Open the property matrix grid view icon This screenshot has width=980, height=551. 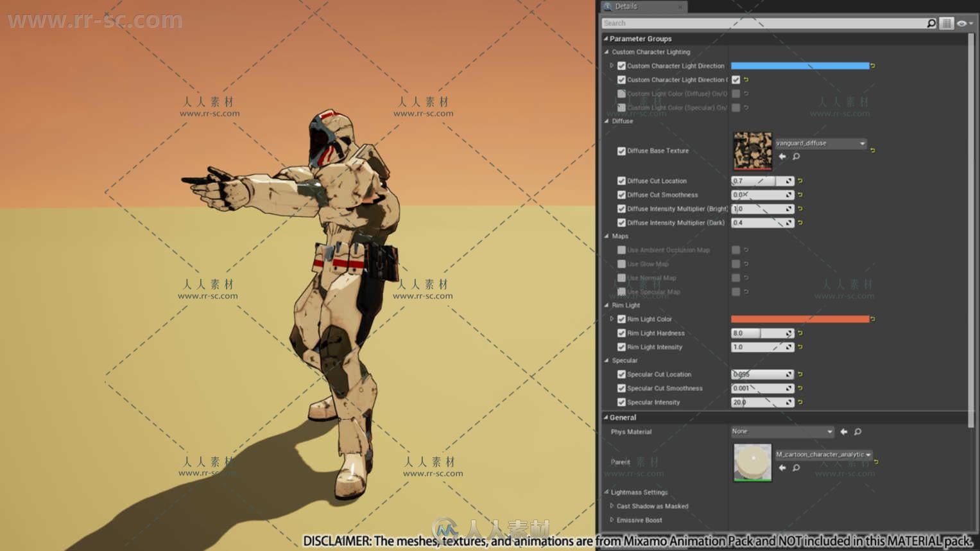click(x=946, y=23)
